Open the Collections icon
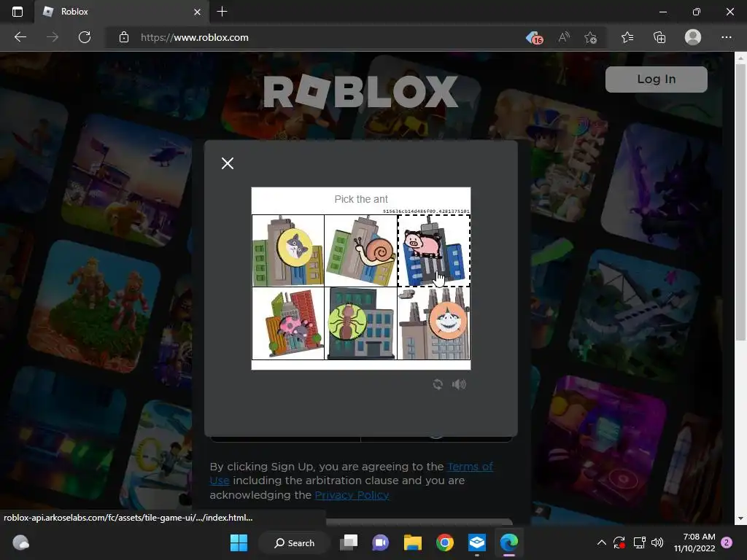Screen dimensions: 747x560 pos(659,37)
